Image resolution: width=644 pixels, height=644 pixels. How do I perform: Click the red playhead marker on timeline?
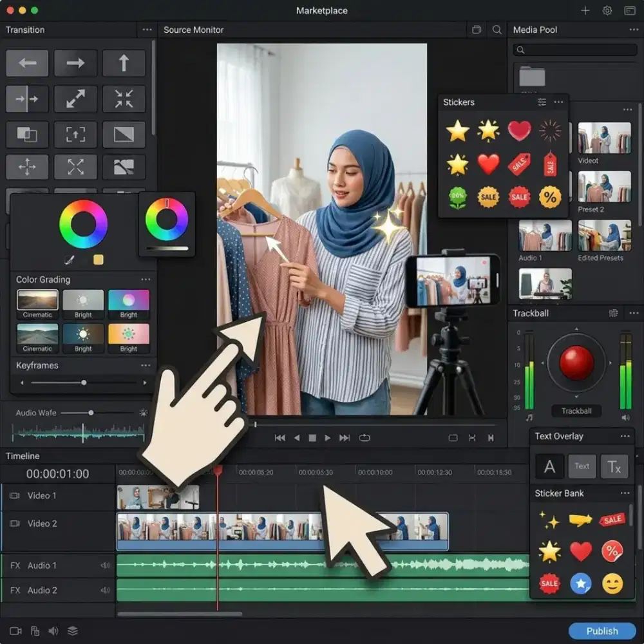coord(218,471)
